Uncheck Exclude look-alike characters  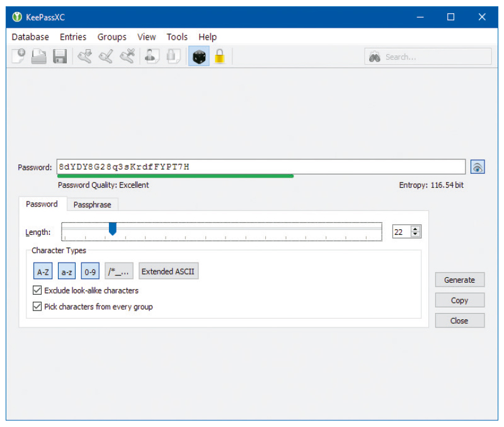pos(37,290)
